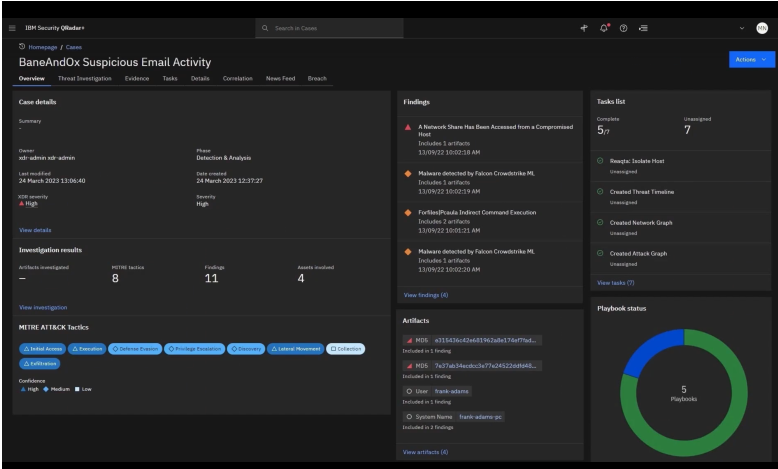Click the history icon beside Homepage breadcrumb

tap(22, 47)
